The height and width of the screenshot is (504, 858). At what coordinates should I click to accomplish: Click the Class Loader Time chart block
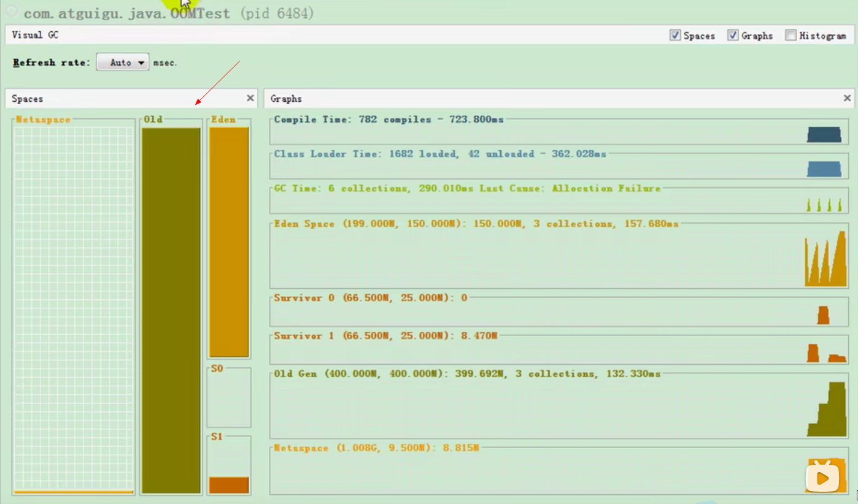click(x=824, y=169)
